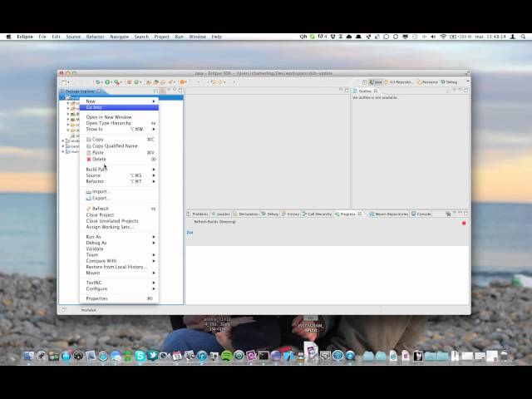Choose Assign Working Sets...

119,227
